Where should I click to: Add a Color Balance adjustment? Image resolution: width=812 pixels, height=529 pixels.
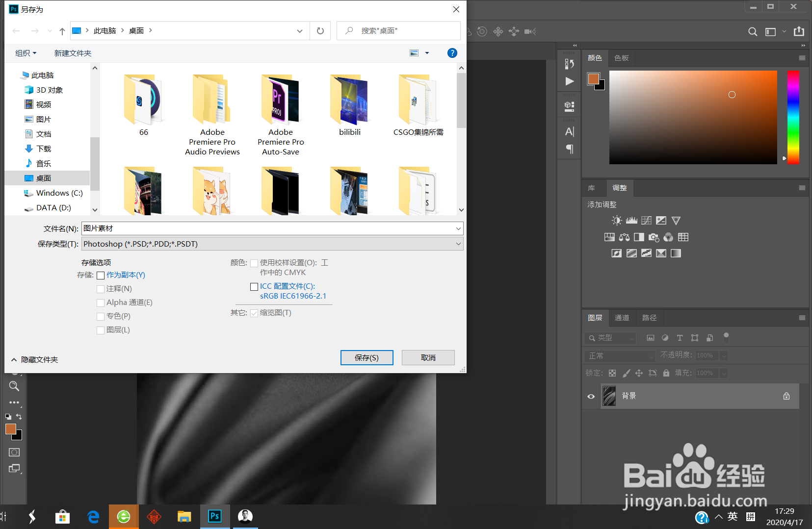coord(624,237)
